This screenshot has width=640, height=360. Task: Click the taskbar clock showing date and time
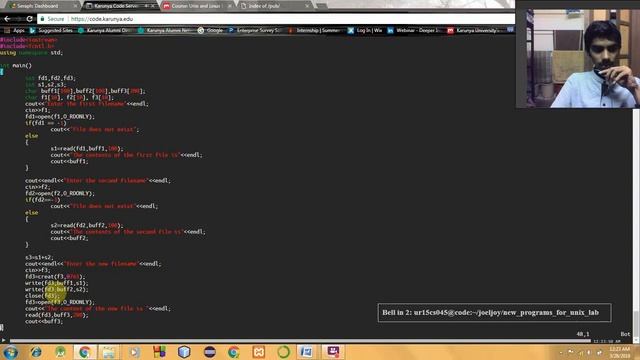619,352
